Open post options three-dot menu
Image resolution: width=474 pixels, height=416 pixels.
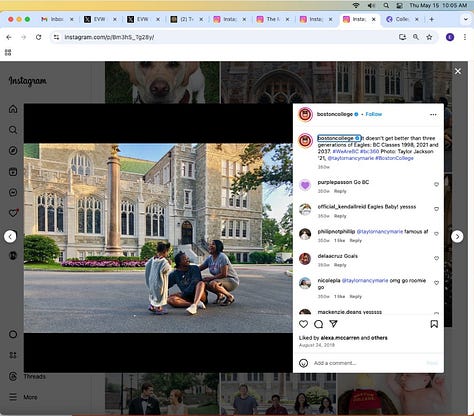click(433, 114)
